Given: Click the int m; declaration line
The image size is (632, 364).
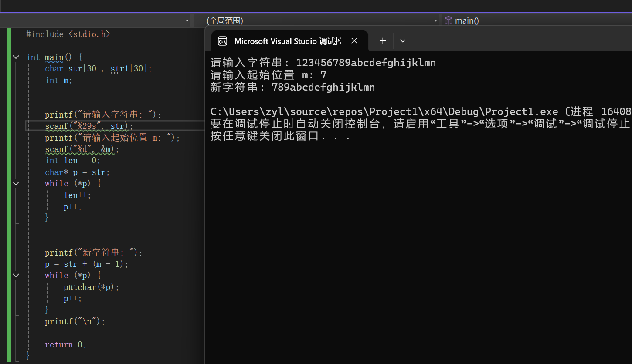Looking at the screenshot, I should click(x=58, y=80).
